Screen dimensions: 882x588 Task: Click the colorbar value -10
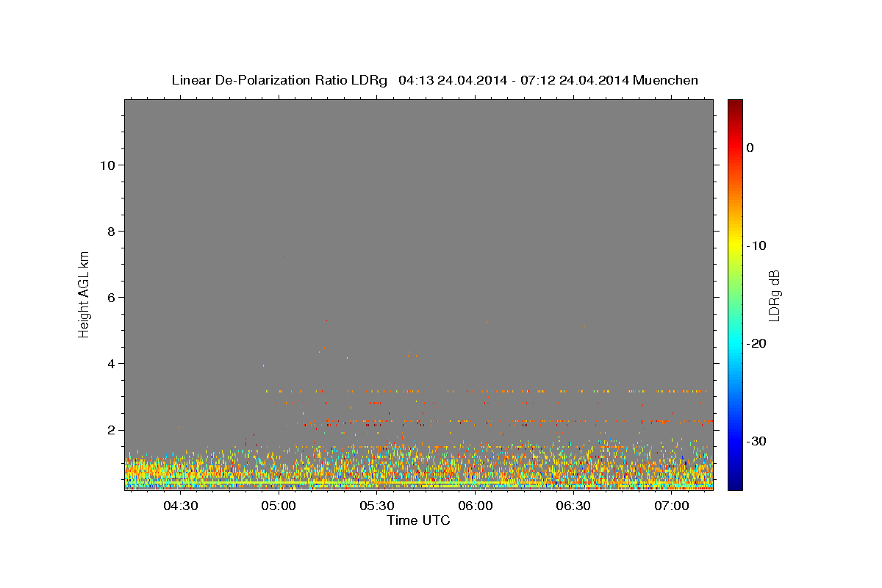click(x=757, y=245)
